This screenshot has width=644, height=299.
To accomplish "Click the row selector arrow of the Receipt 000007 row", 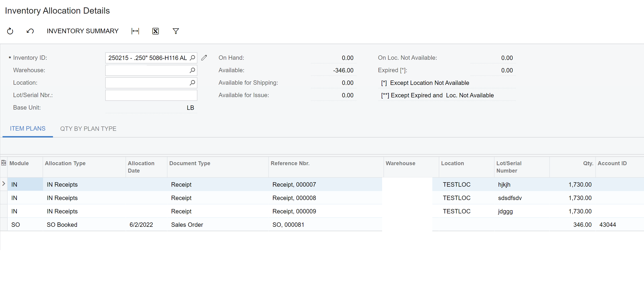I will [x=4, y=184].
